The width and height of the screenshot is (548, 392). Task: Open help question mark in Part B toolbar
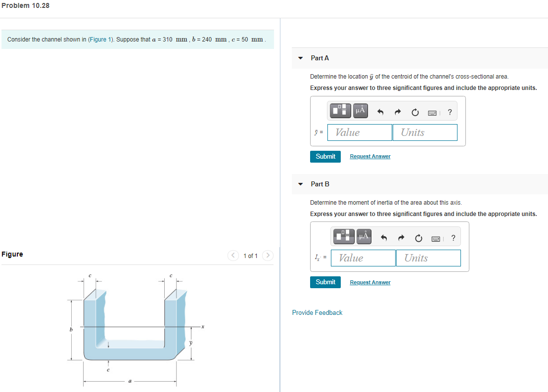[x=454, y=238]
